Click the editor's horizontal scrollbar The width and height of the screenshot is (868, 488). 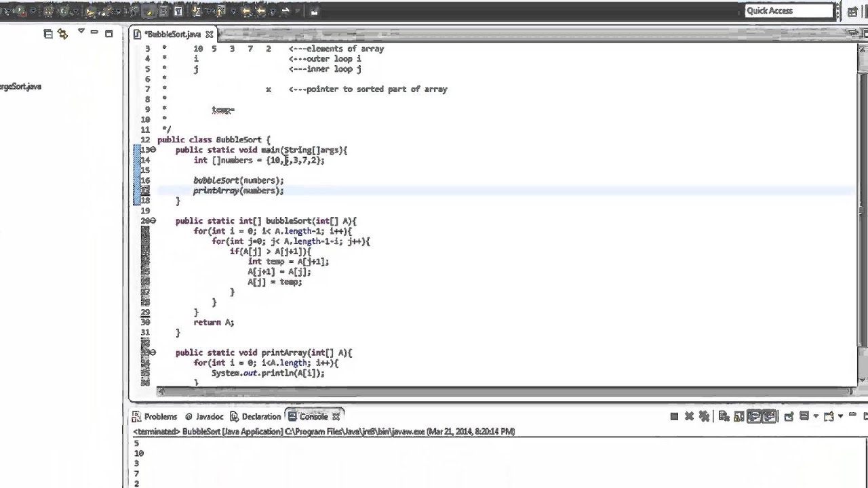click(x=506, y=391)
